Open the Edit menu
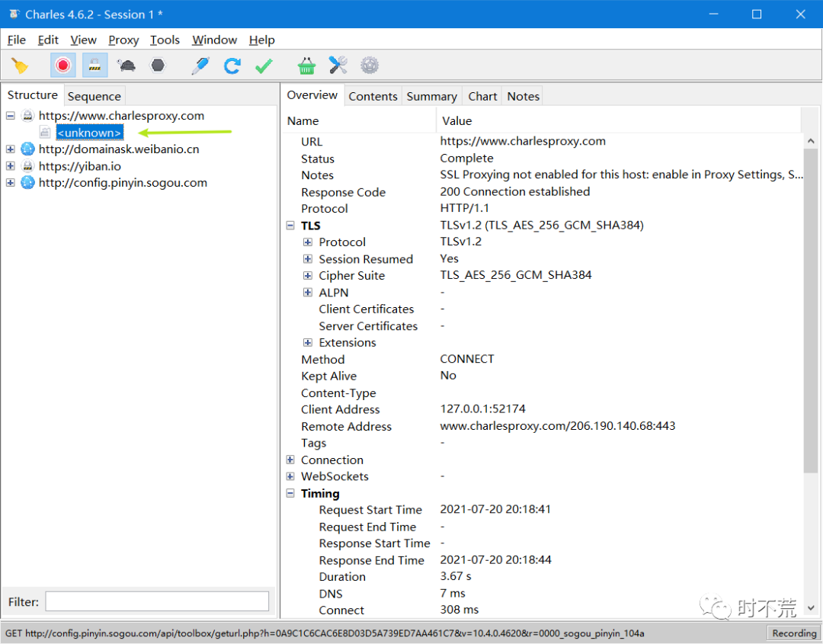The height and width of the screenshot is (644, 823). pyautogui.click(x=48, y=40)
